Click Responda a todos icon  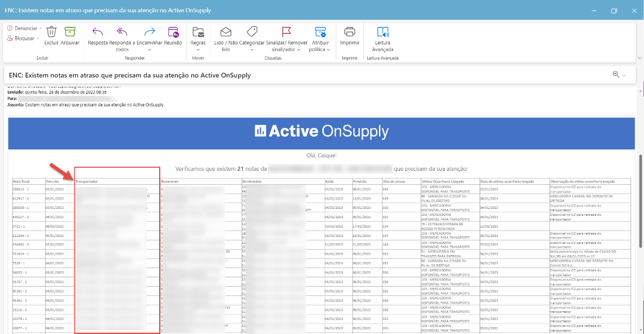click(x=122, y=32)
